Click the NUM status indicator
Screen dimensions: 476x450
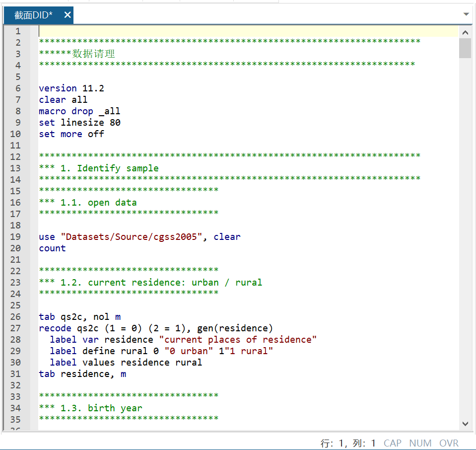[420, 443]
